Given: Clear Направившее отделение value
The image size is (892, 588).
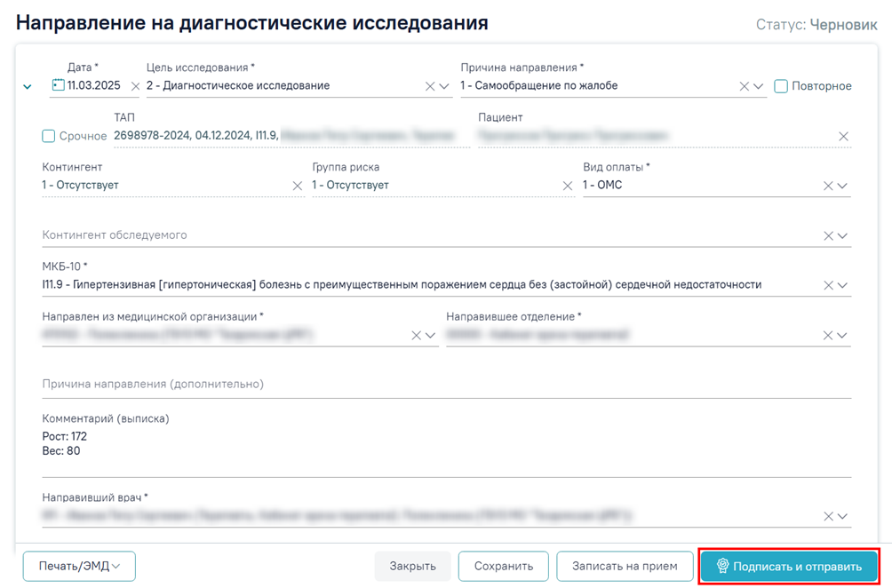Looking at the screenshot, I should tap(828, 336).
